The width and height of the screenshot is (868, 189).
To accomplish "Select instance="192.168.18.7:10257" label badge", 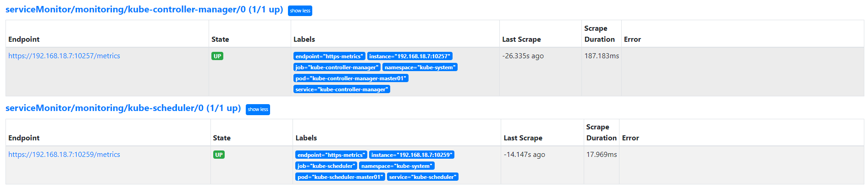I will click(409, 56).
